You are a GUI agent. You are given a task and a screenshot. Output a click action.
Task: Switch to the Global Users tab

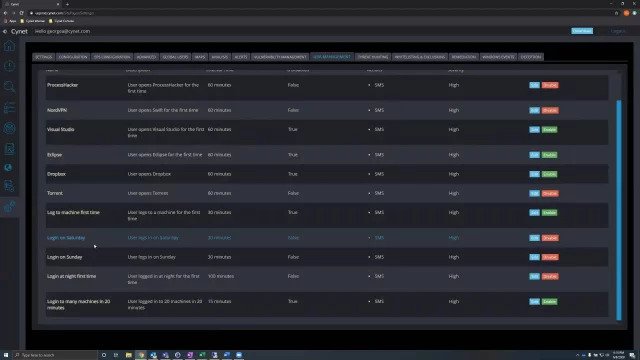[x=176, y=57]
